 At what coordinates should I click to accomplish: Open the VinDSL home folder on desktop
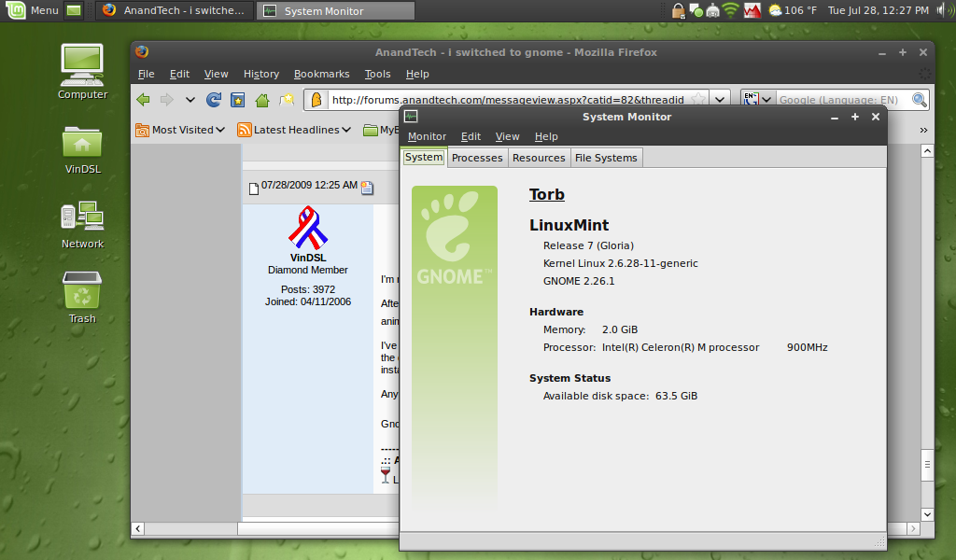(82, 150)
